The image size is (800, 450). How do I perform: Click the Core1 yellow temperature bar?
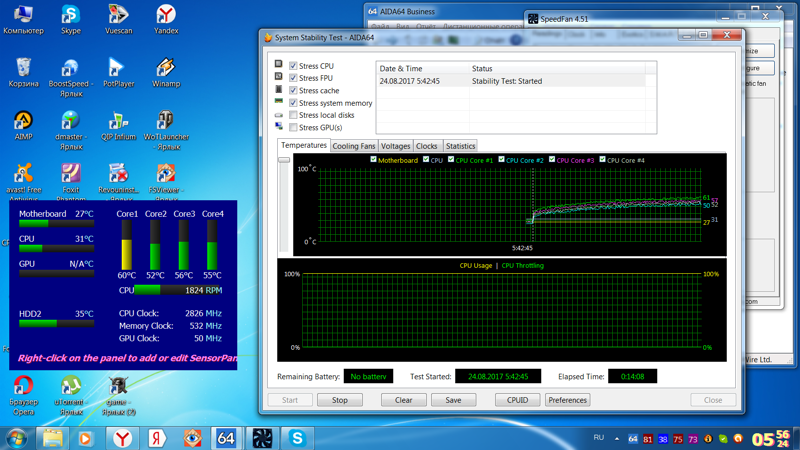coord(127,245)
